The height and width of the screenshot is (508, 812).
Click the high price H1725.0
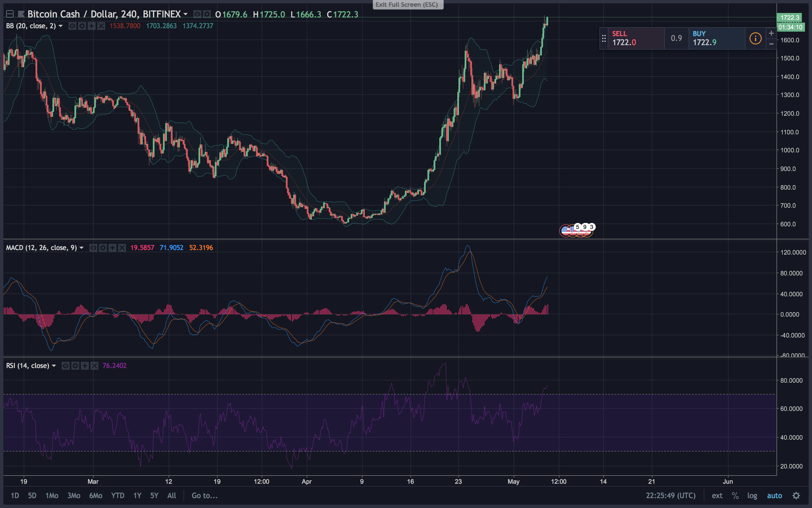click(269, 14)
